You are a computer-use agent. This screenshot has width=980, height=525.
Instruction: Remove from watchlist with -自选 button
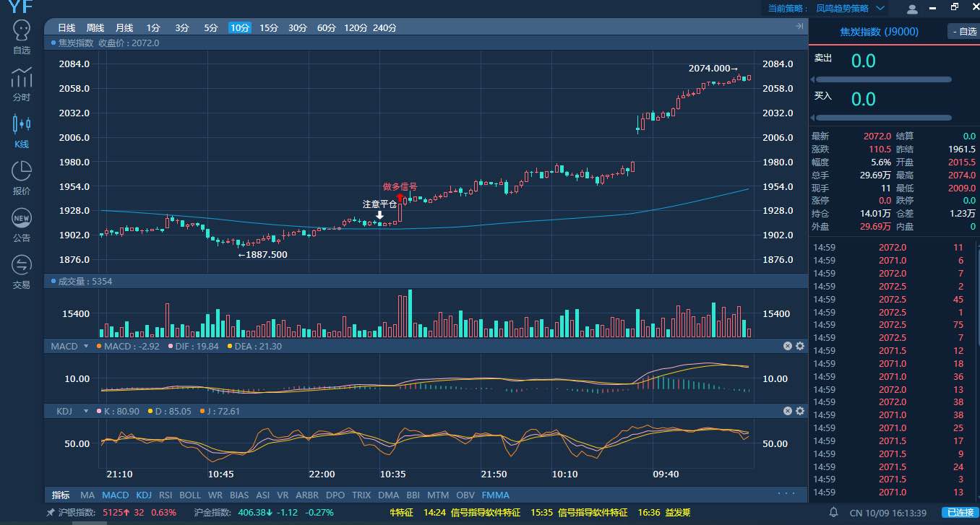(x=963, y=32)
